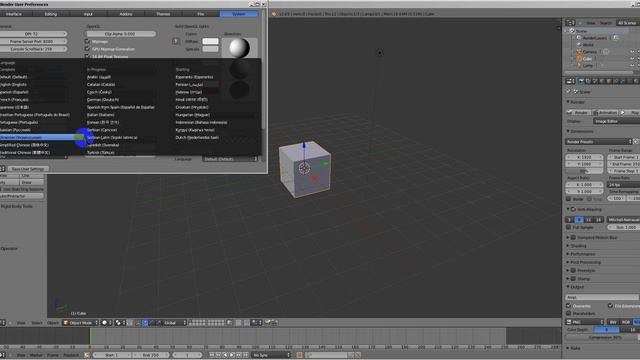Image resolution: width=640 pixels, height=360 pixels.
Task: Open the Render Presets dropdown
Action: [x=598, y=142]
